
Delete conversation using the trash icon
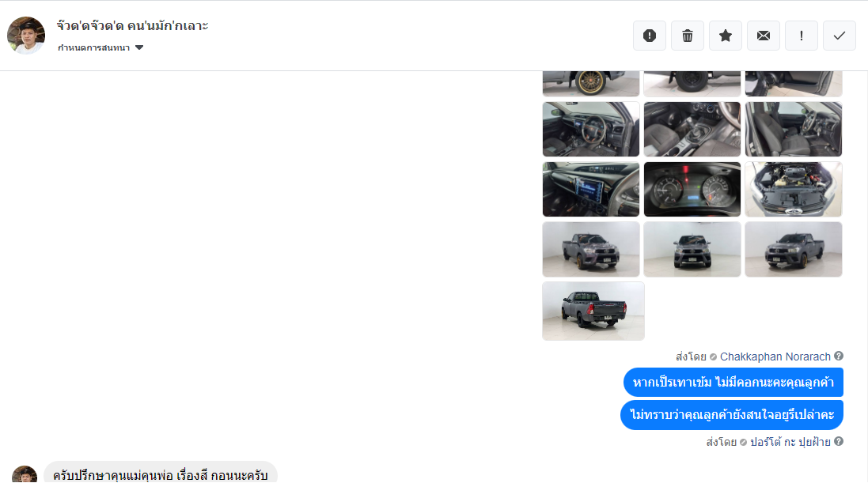(688, 36)
